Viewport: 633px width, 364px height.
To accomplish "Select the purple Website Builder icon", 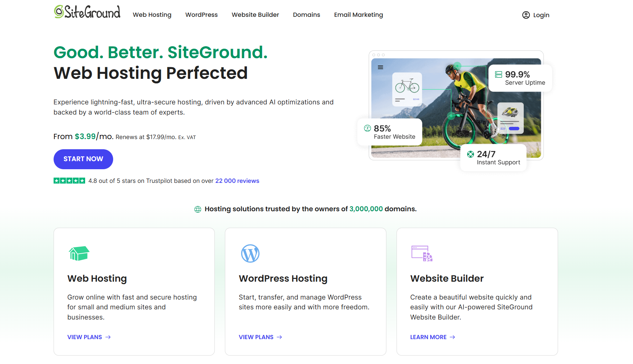I will [421, 253].
